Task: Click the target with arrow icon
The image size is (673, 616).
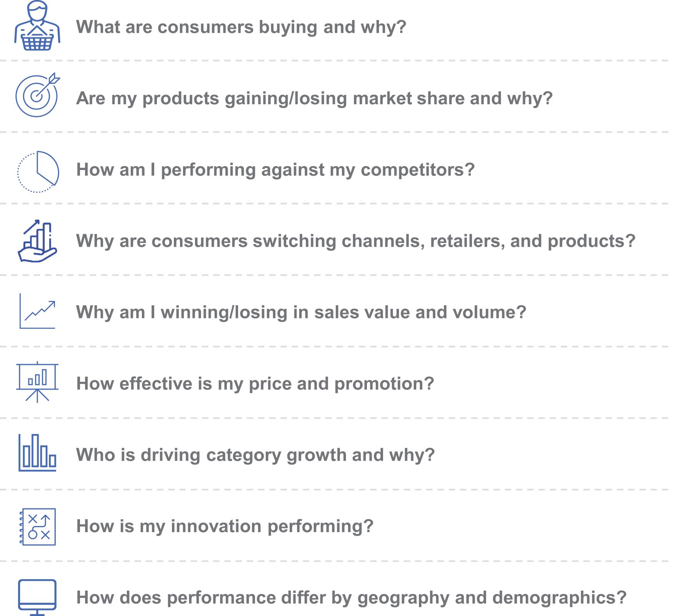Action: click(x=37, y=95)
